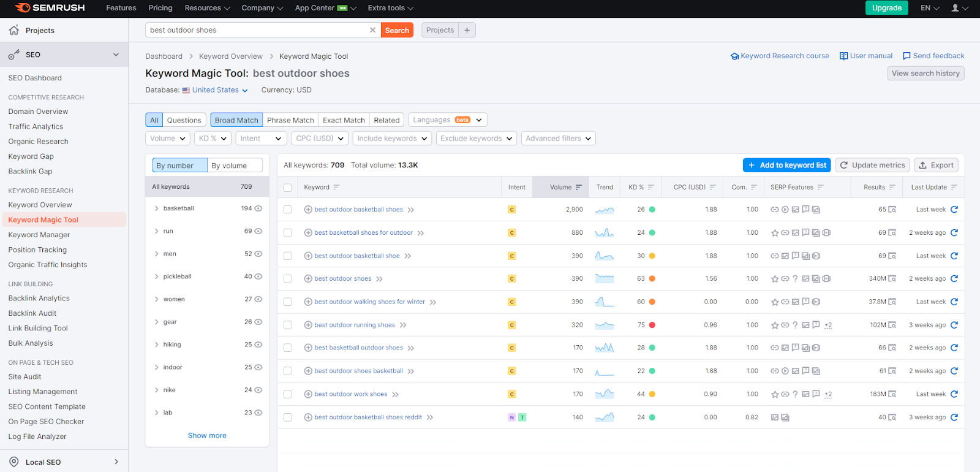Click the green Upgrade button
The image size is (980, 472).
point(886,8)
